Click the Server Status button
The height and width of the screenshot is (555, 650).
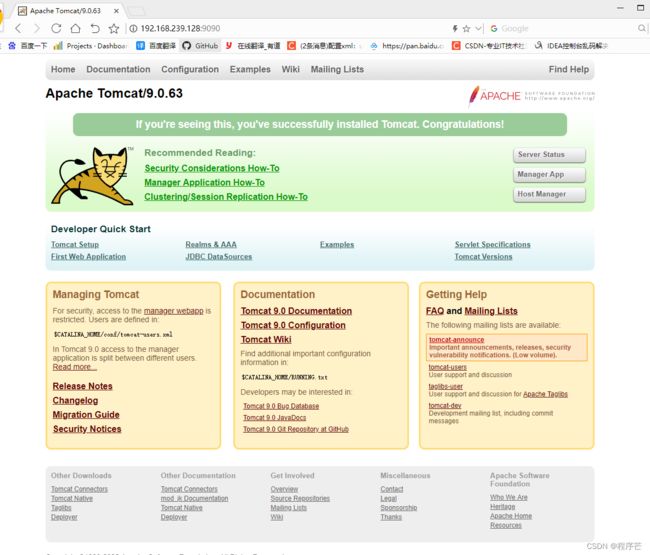coord(549,155)
